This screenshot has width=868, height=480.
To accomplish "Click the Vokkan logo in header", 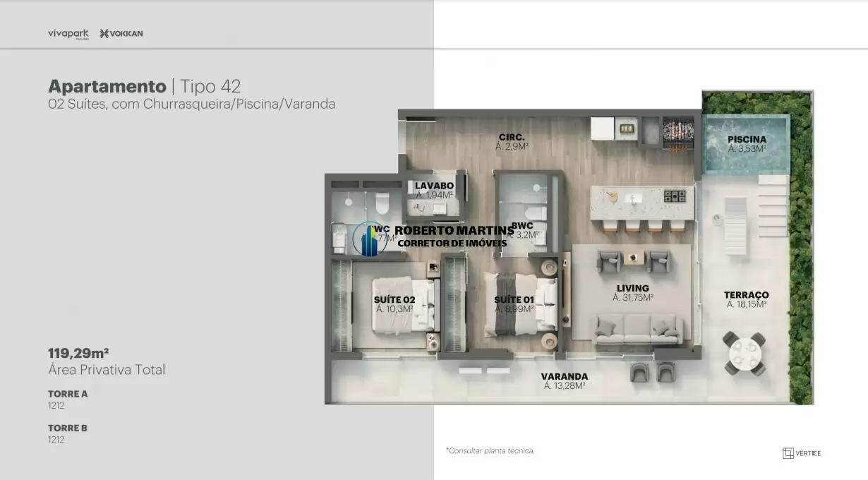I will click(x=121, y=33).
